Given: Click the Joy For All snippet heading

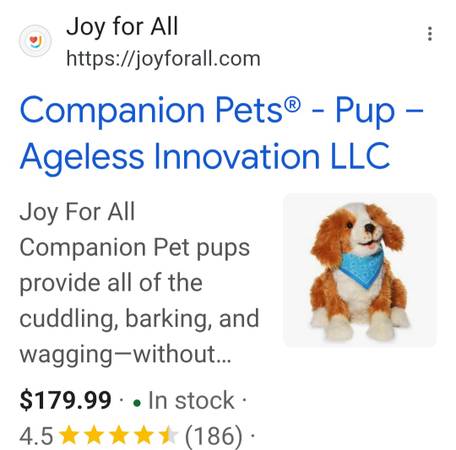Looking at the screenshot, I should [x=77, y=213].
